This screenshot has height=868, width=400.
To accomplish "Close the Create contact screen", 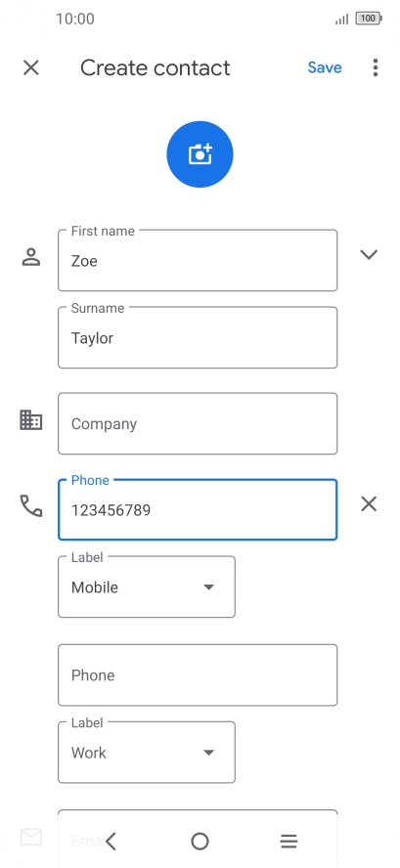I will click(31, 67).
